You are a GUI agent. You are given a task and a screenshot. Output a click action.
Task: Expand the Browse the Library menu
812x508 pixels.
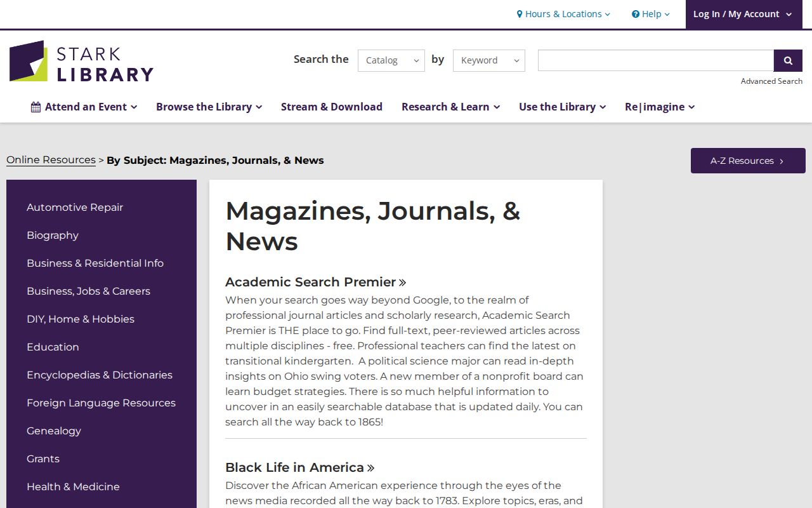(x=209, y=107)
